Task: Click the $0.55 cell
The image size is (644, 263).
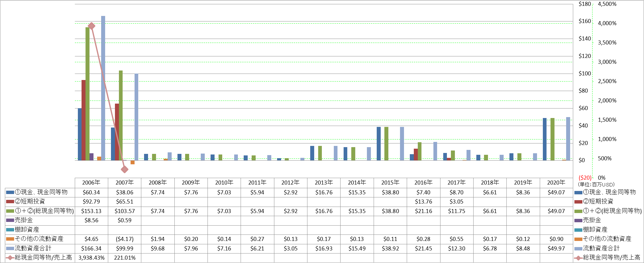Action: pos(456,239)
